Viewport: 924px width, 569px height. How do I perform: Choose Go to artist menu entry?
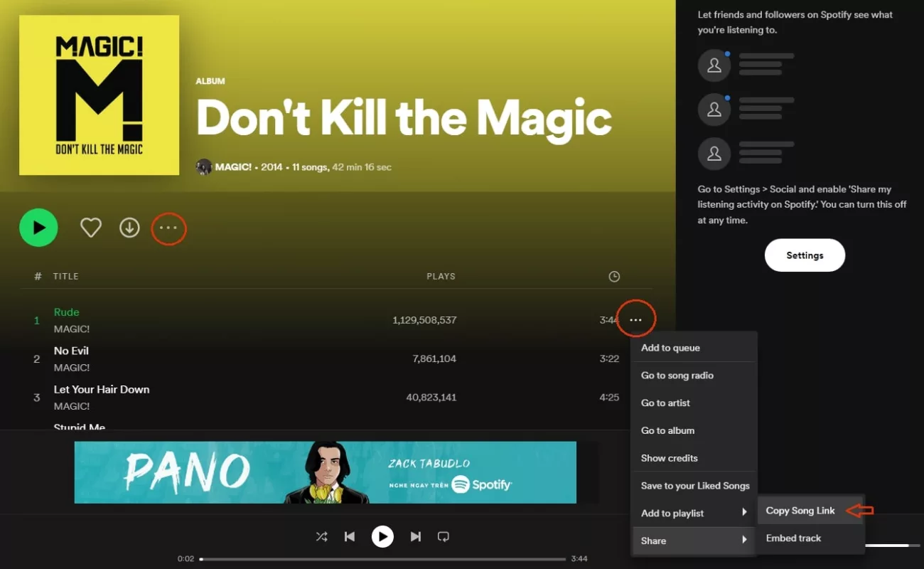[x=694, y=403]
